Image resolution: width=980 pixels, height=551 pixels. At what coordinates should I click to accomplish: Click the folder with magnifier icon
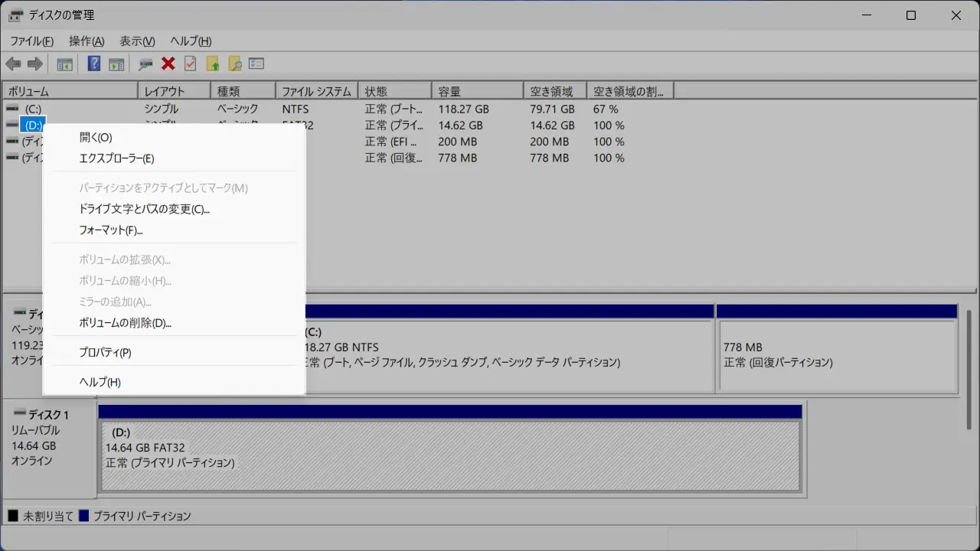click(x=234, y=64)
